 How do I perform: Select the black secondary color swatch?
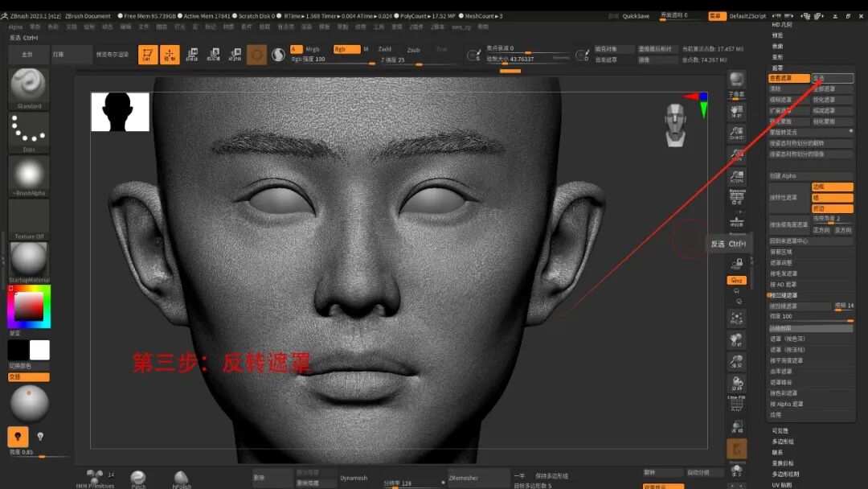(x=18, y=350)
